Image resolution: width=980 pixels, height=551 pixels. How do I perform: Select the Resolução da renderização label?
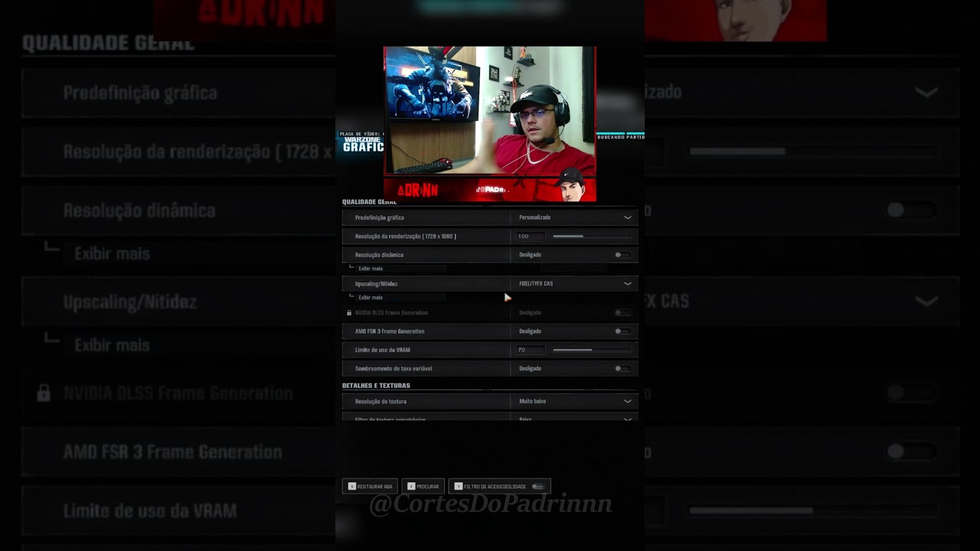pyautogui.click(x=406, y=236)
